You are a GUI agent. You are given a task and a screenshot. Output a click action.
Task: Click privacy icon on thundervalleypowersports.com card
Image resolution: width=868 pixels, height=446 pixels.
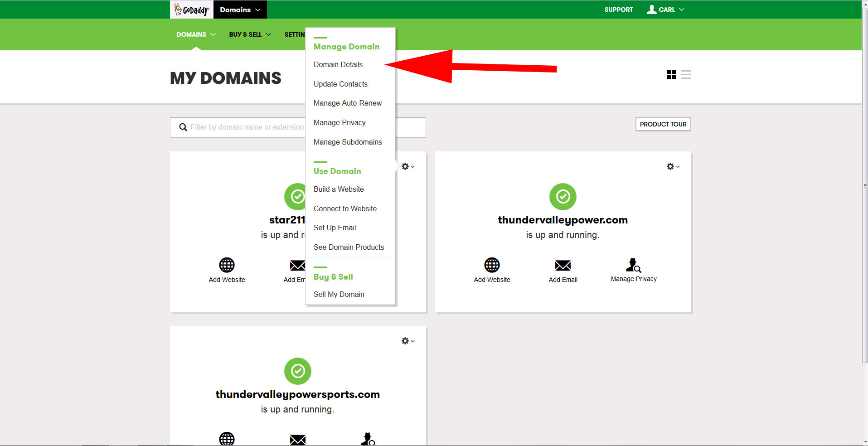(368, 439)
